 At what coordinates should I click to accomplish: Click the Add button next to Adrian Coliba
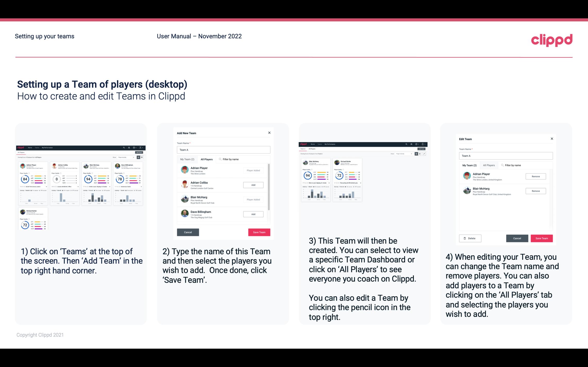[x=253, y=185]
